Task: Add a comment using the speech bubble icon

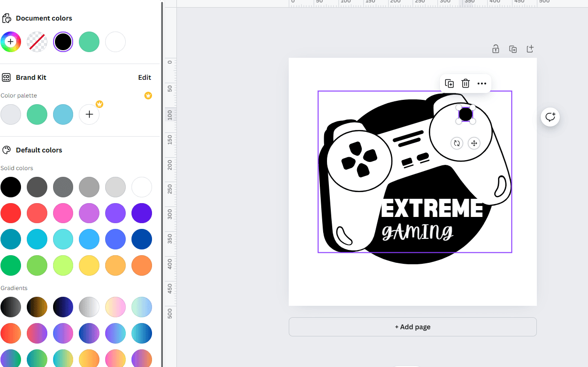Action: 550,117
